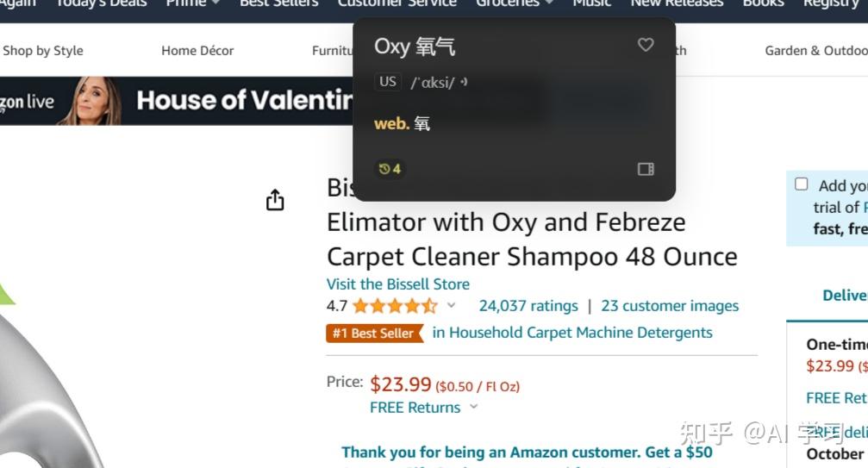Screen dimensions: 868x468
Task: Open the 24,037 ratings link
Action: pyautogui.click(x=528, y=306)
